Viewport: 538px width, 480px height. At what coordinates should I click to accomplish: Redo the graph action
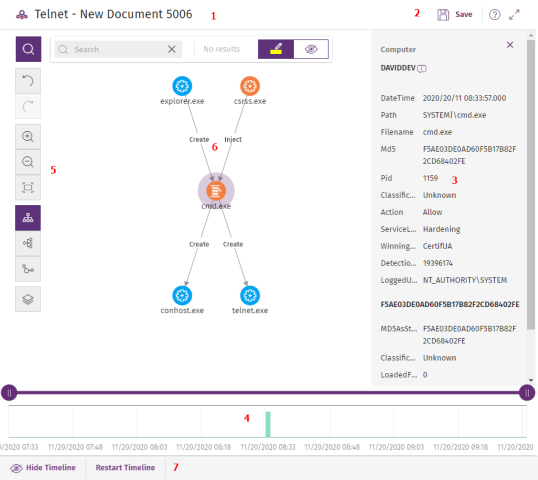point(28,106)
